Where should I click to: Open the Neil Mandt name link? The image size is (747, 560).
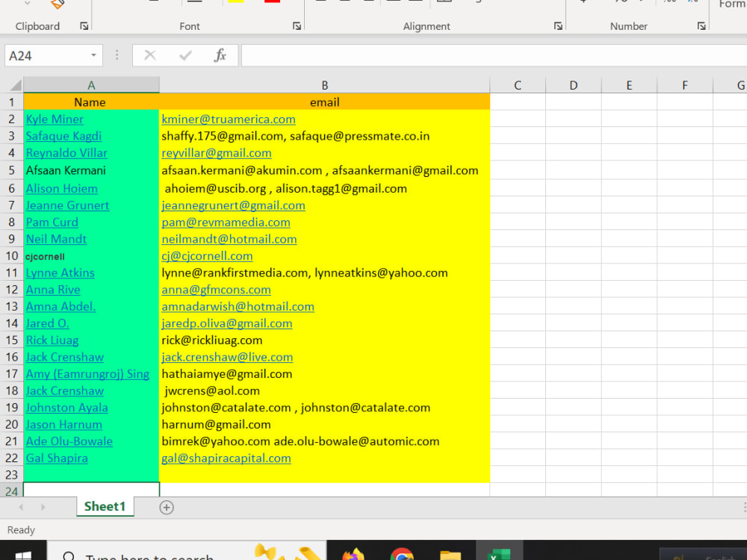(x=56, y=239)
